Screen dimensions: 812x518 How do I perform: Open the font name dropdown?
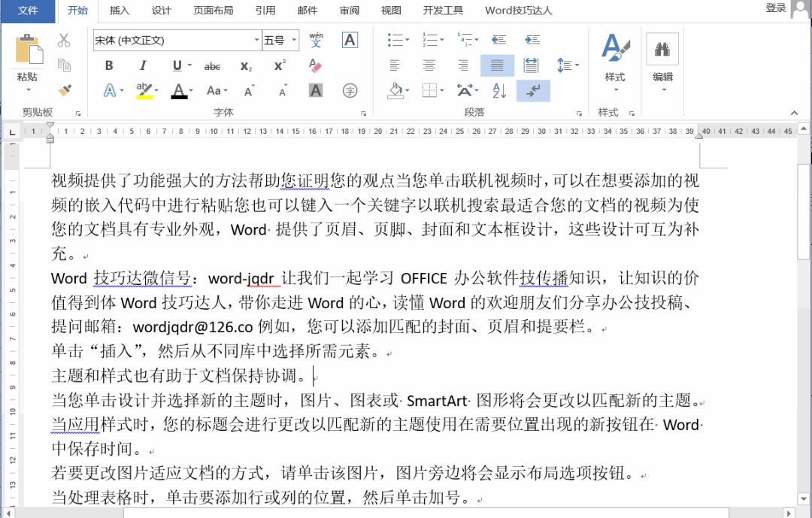coord(257,40)
